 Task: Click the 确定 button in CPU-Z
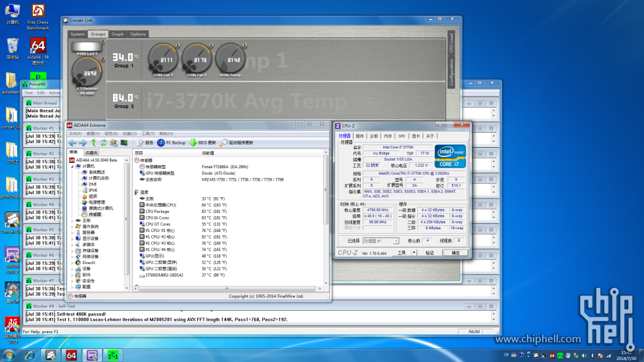(x=455, y=252)
